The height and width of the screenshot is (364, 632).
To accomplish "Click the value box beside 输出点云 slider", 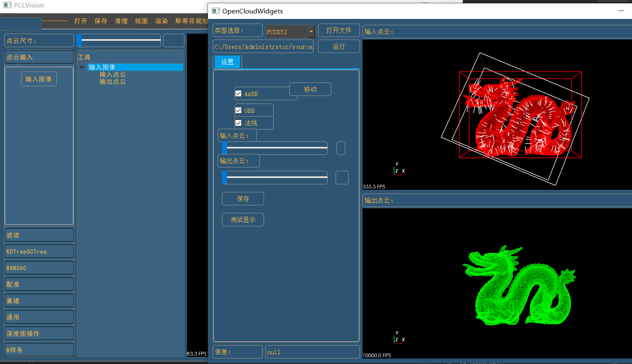I will click(342, 178).
